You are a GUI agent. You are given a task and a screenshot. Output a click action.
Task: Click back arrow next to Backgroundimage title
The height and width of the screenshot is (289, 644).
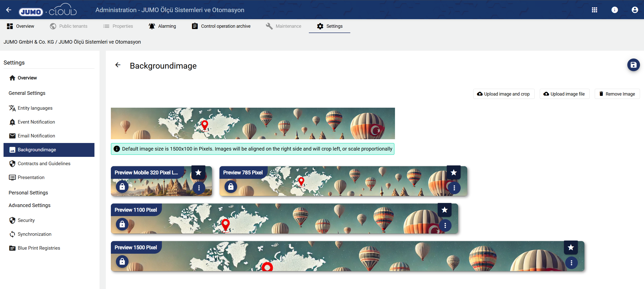118,65
